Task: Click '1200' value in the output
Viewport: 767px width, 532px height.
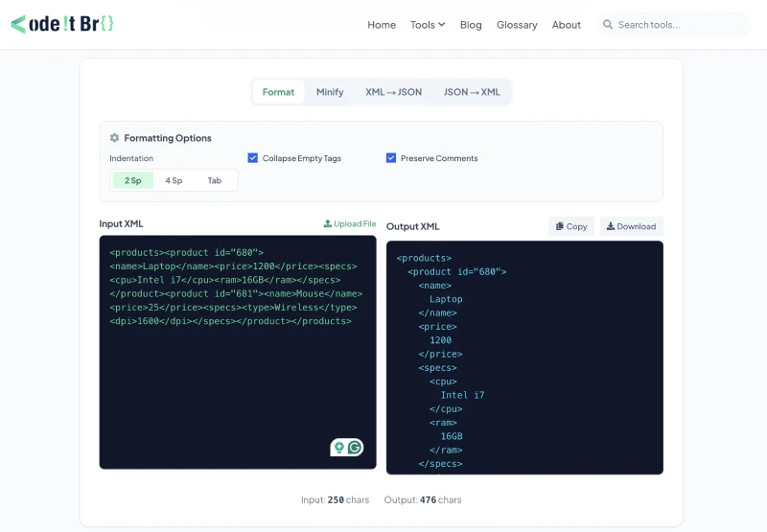Action: [440, 340]
